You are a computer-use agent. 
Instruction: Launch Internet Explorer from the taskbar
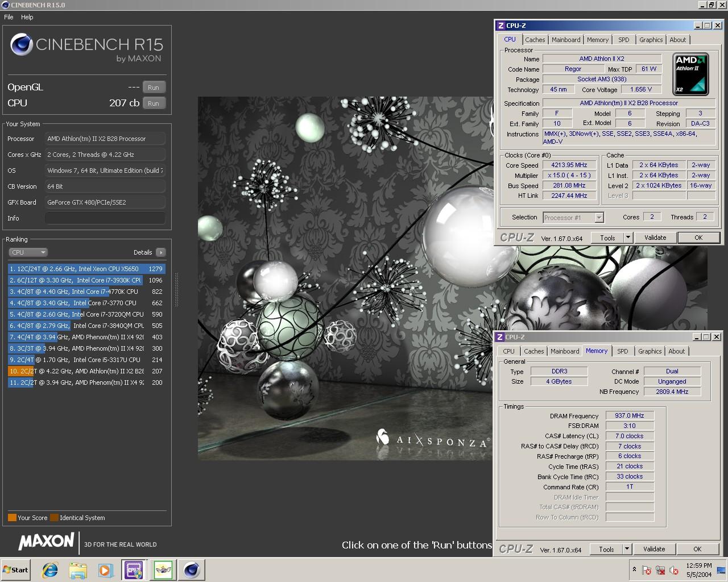(50, 570)
